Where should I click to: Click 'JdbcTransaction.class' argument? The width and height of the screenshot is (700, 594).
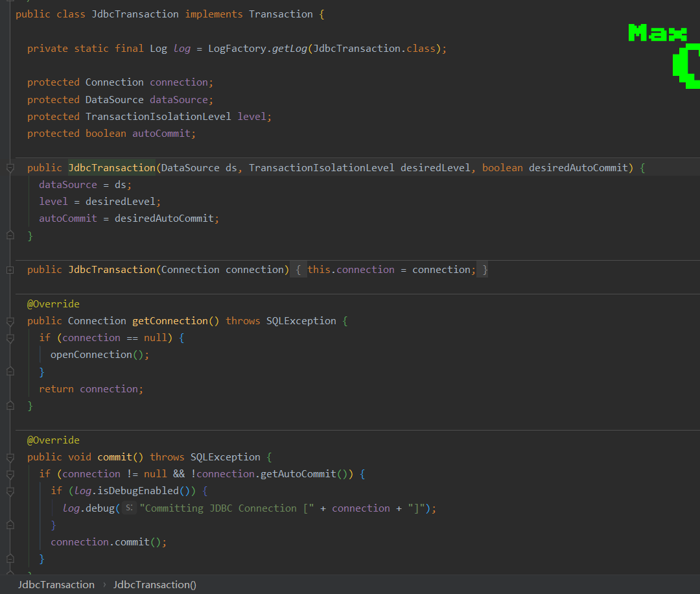374,48
